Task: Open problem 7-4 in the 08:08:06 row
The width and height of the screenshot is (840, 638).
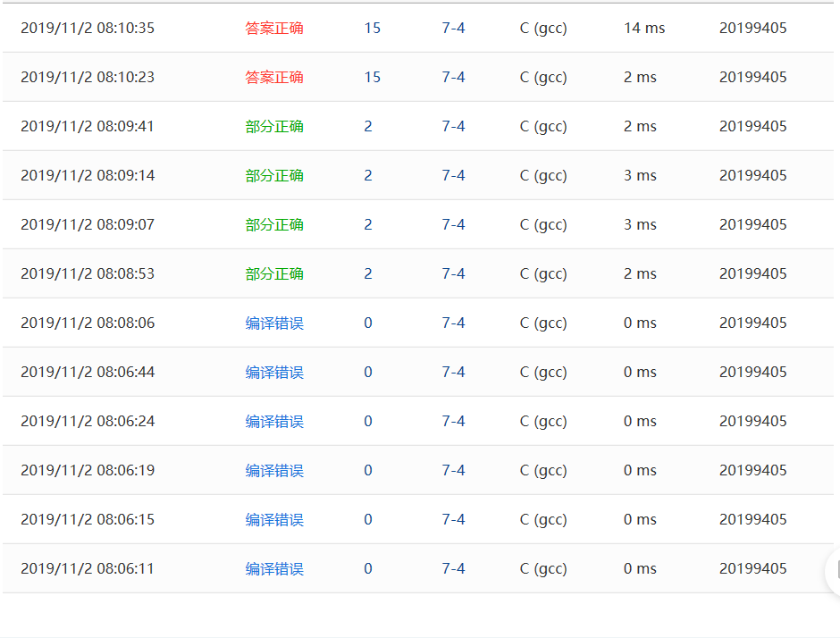Action: 453,323
